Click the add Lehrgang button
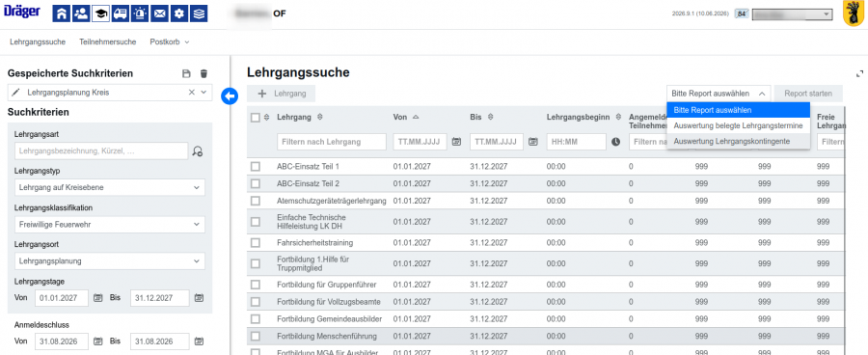The width and height of the screenshot is (868, 355). coord(282,94)
